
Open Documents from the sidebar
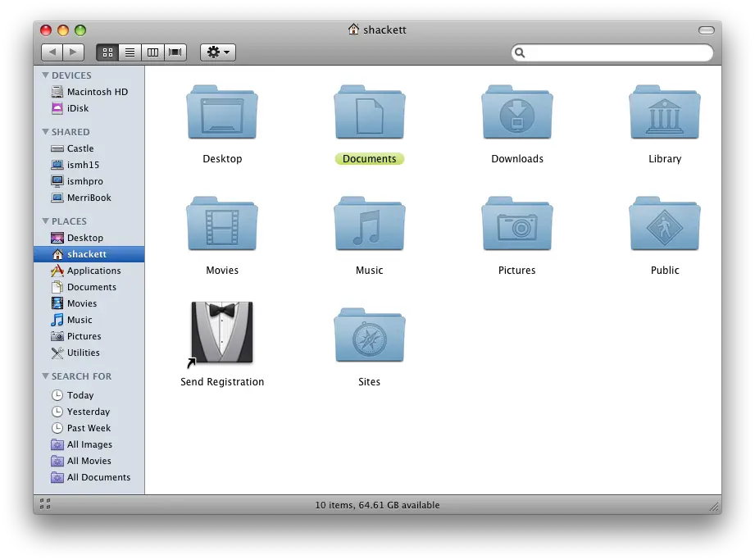[89, 287]
